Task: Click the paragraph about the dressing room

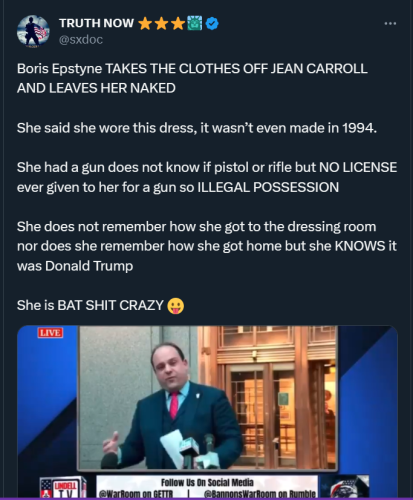Action: 207,246
